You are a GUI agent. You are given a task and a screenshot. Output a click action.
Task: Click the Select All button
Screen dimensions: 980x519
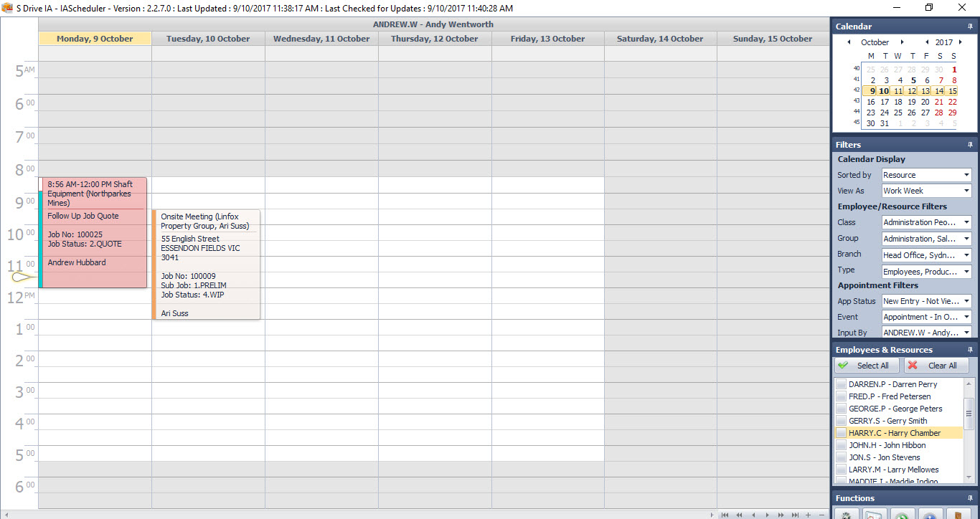867,366
